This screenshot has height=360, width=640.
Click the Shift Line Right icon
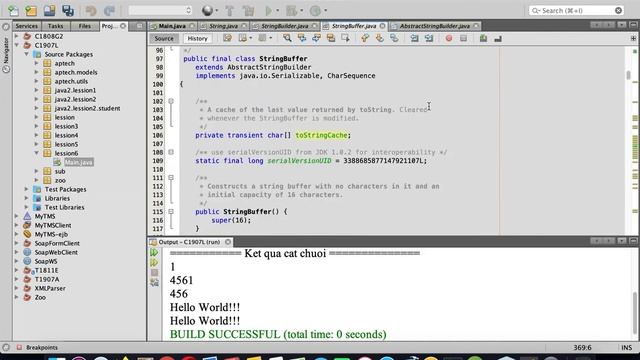(429, 38)
